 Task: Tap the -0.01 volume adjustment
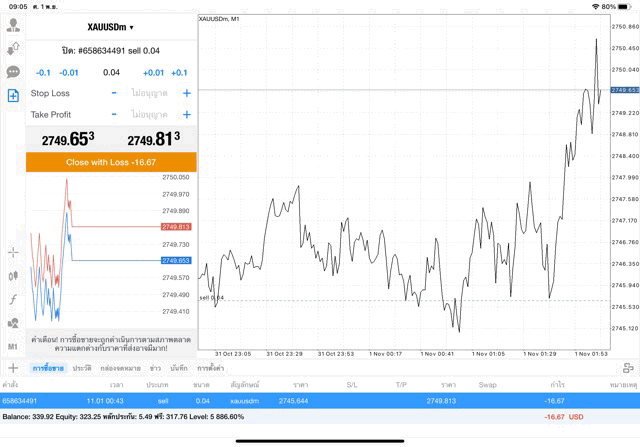pos(69,72)
